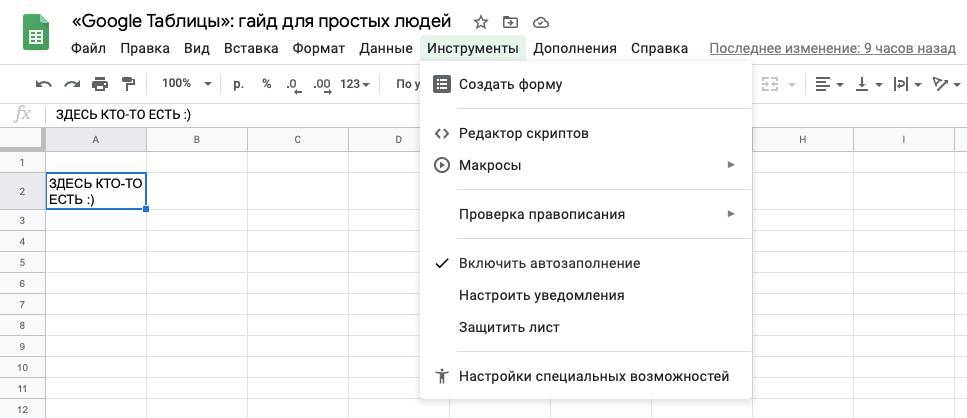Format as percent with % button
The image size is (967, 418).
click(x=266, y=84)
